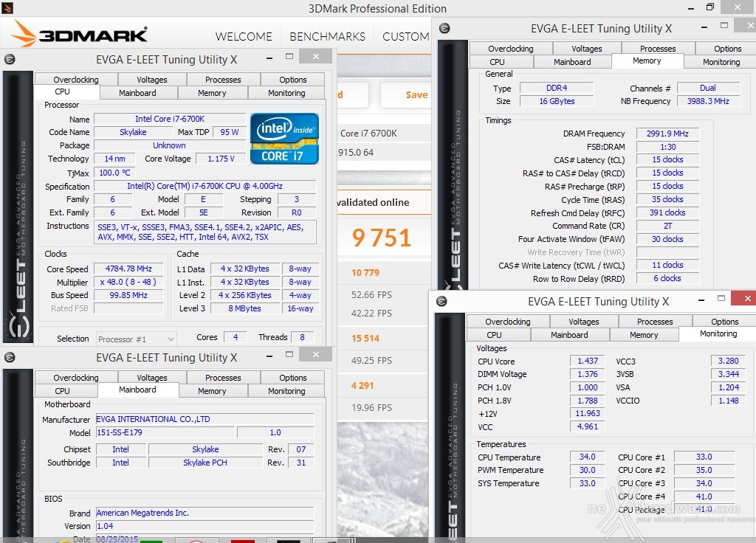Click the motherboard Model '151-SS-E179' field
Viewport: 756px width, 543px height.
point(165,432)
